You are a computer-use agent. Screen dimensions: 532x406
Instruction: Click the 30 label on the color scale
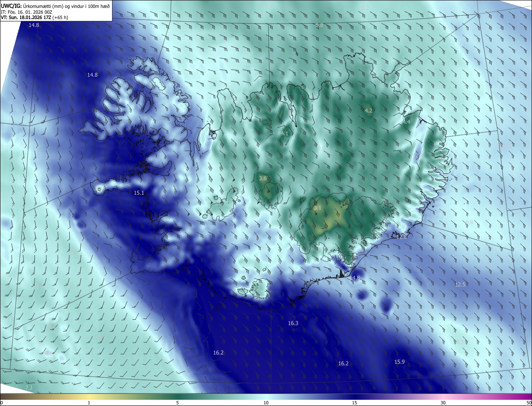443,403
